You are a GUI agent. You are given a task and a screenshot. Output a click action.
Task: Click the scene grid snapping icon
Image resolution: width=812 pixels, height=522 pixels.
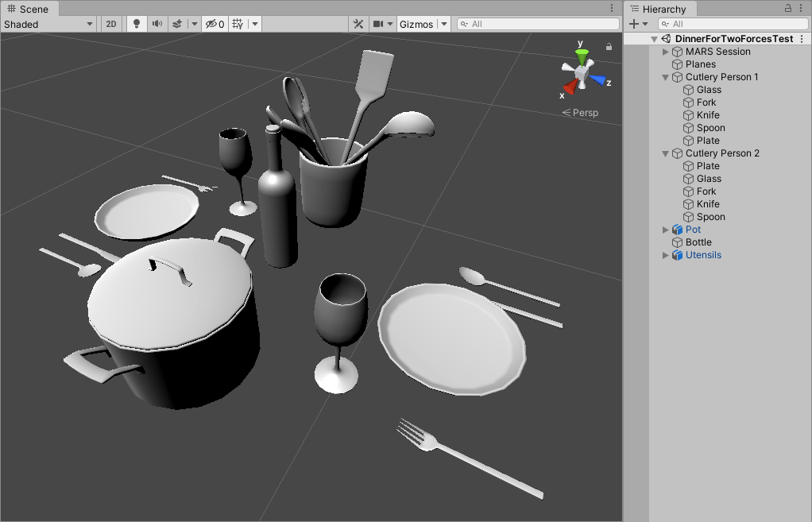(238, 24)
